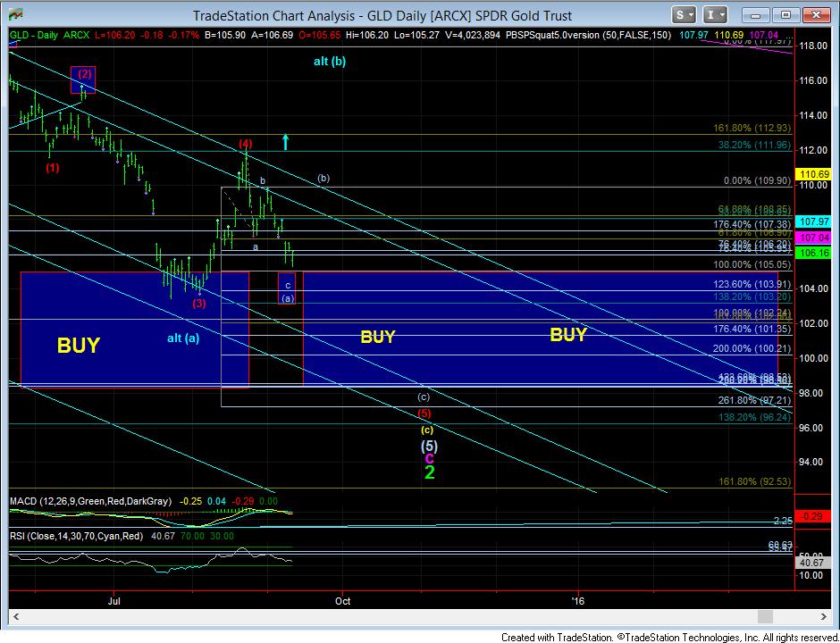
Task: Click the 'RSI (Close,14,30,70,Cyan,Red)' indicator label
Action: (x=76, y=536)
